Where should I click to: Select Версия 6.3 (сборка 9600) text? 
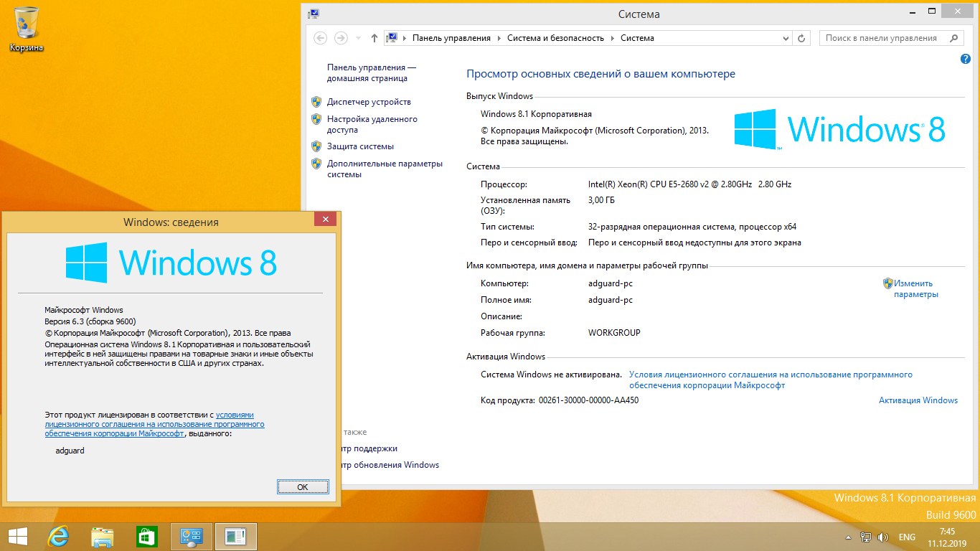coord(90,321)
